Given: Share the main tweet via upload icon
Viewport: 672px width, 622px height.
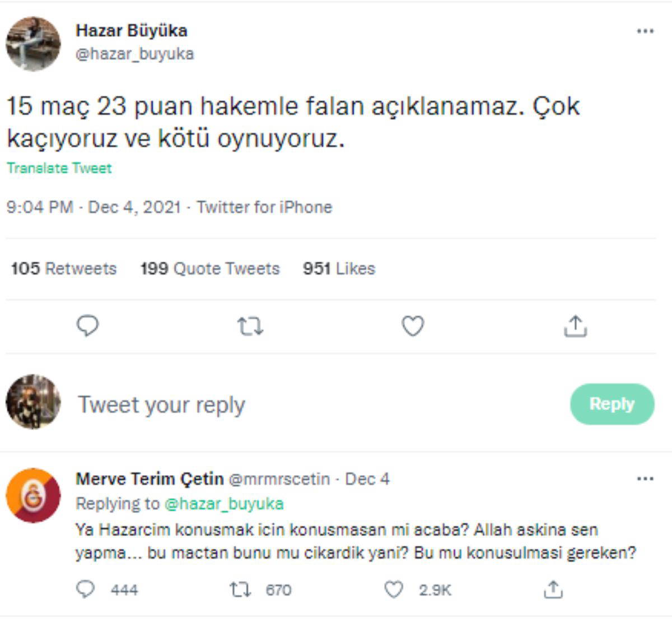Looking at the screenshot, I should coord(575,326).
